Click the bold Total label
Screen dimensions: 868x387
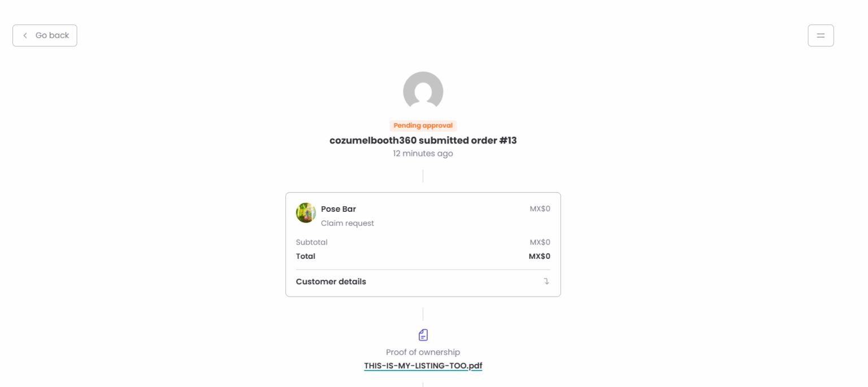[x=306, y=256]
